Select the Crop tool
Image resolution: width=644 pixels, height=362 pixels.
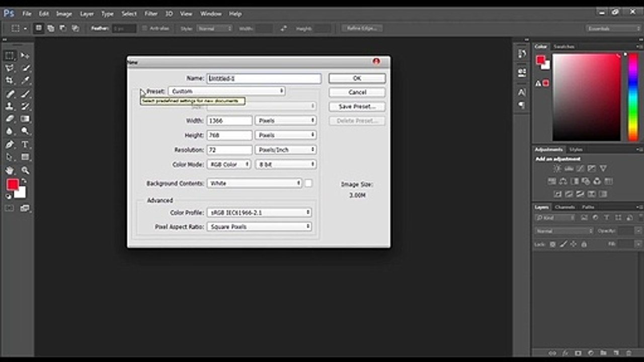pos(10,80)
